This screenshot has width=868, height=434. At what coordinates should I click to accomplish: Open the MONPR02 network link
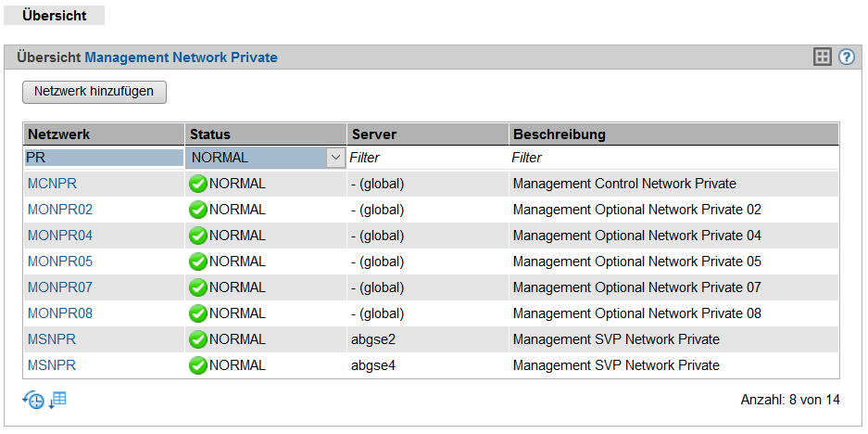click(x=60, y=210)
